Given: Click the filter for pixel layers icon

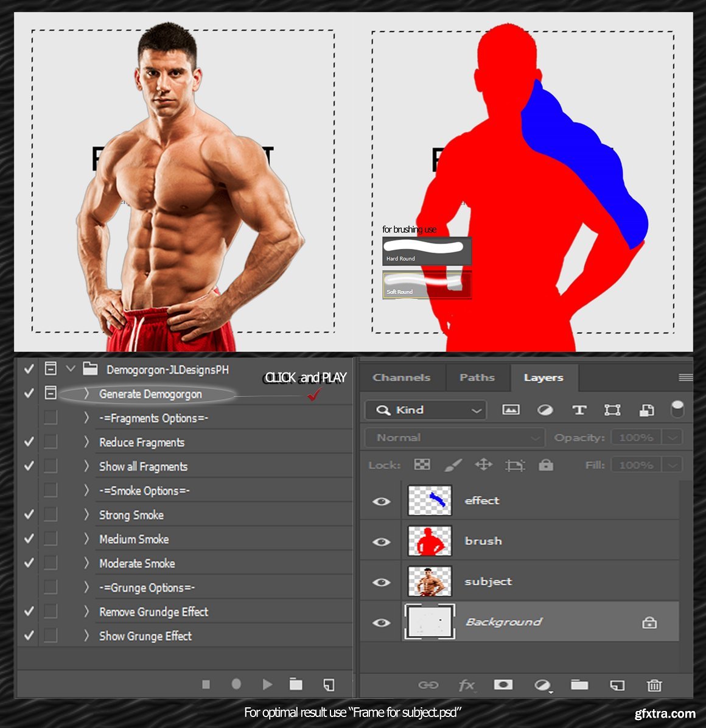Looking at the screenshot, I should point(511,410).
